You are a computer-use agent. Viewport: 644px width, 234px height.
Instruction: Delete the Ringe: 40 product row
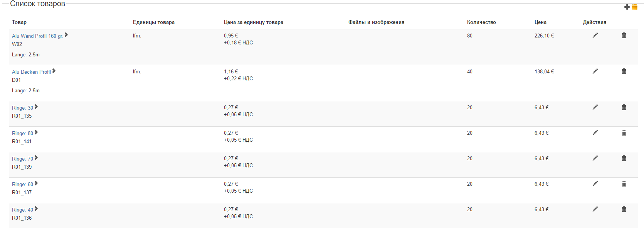coord(624,209)
